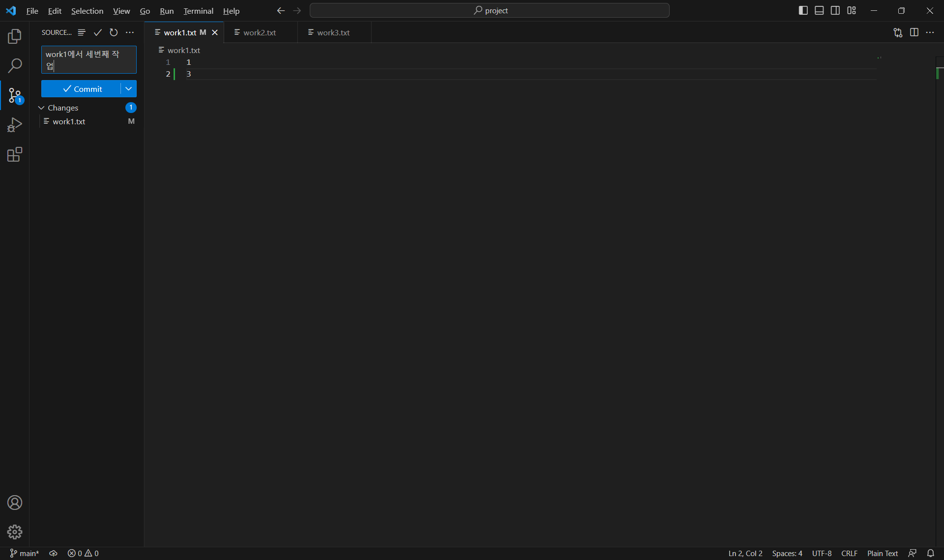Open the Accounts icon

pyautogui.click(x=15, y=503)
